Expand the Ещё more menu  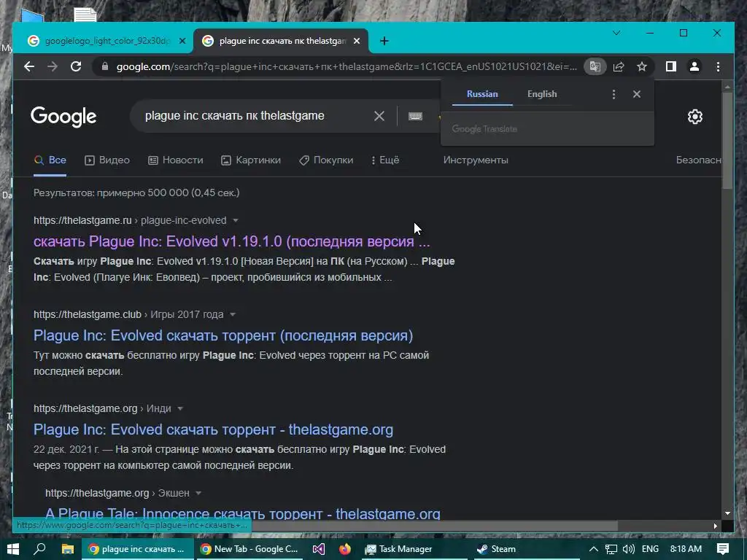click(x=385, y=160)
